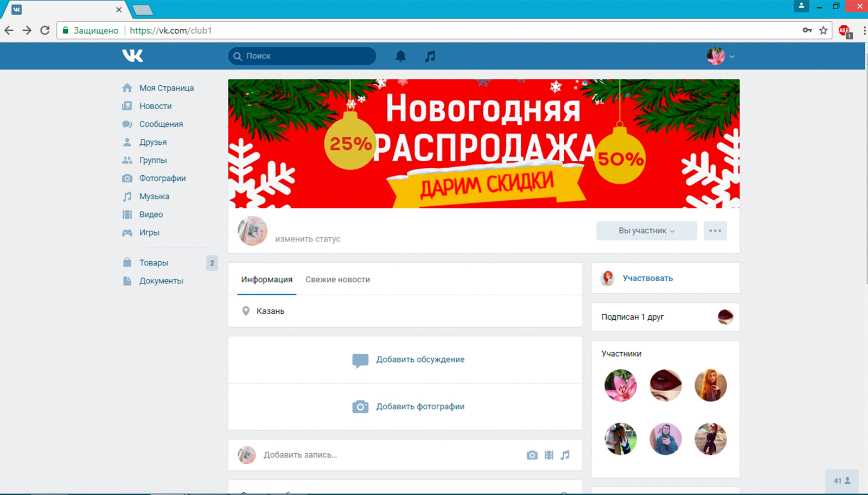
Task: Click the group avatar near изменить статус
Action: tap(253, 231)
